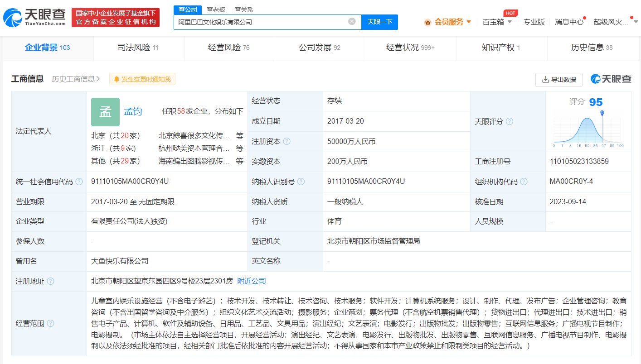The image size is (641, 364).
Task: Click the unified credit code 91110105MA00CR0Y4U under 统一社会信用代码
Action: pos(130,182)
